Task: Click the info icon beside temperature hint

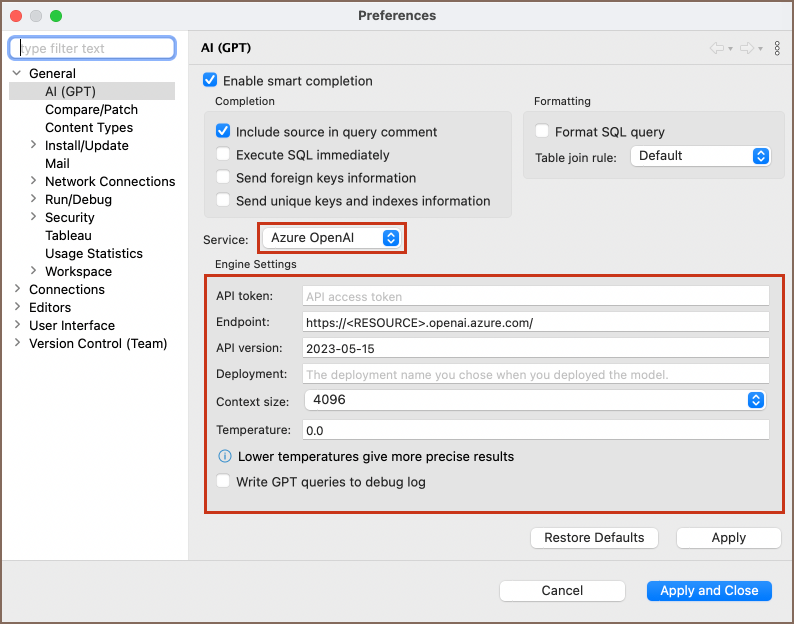Action: (225, 456)
